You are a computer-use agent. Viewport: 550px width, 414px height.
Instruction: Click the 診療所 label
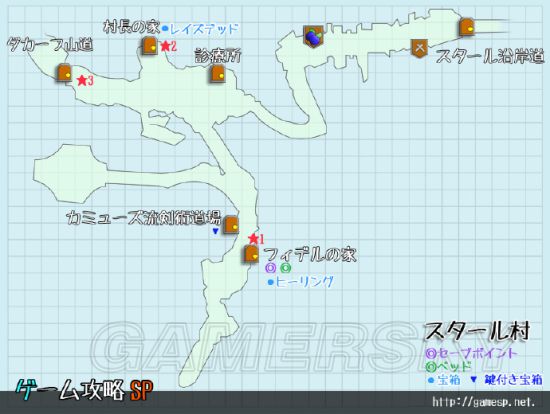(218, 56)
